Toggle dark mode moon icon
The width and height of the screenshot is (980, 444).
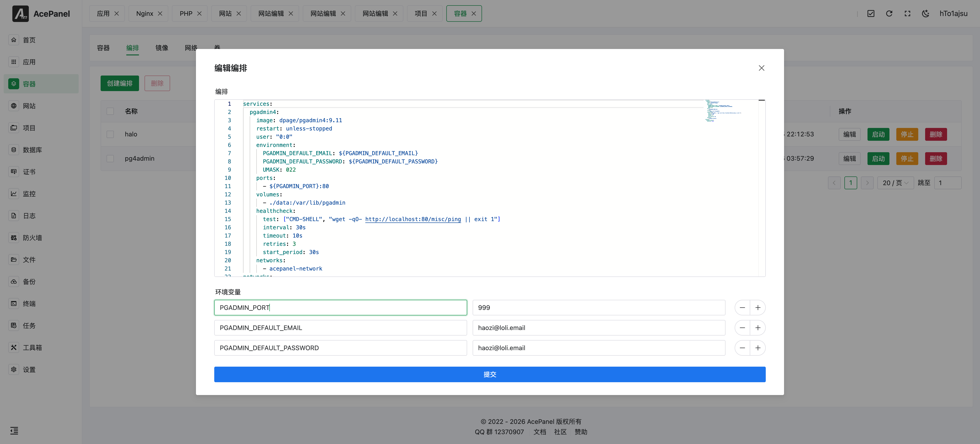pyautogui.click(x=925, y=14)
